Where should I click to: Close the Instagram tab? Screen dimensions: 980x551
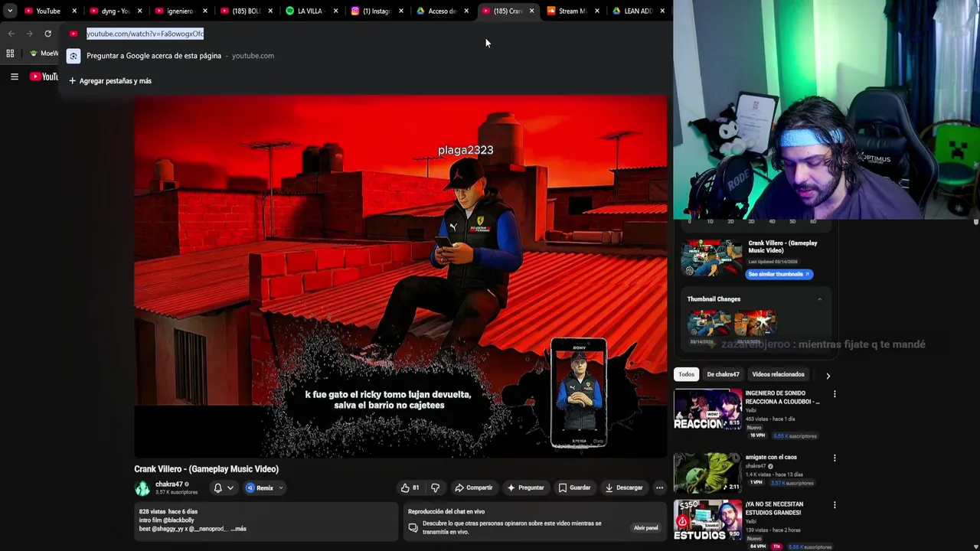click(x=400, y=11)
